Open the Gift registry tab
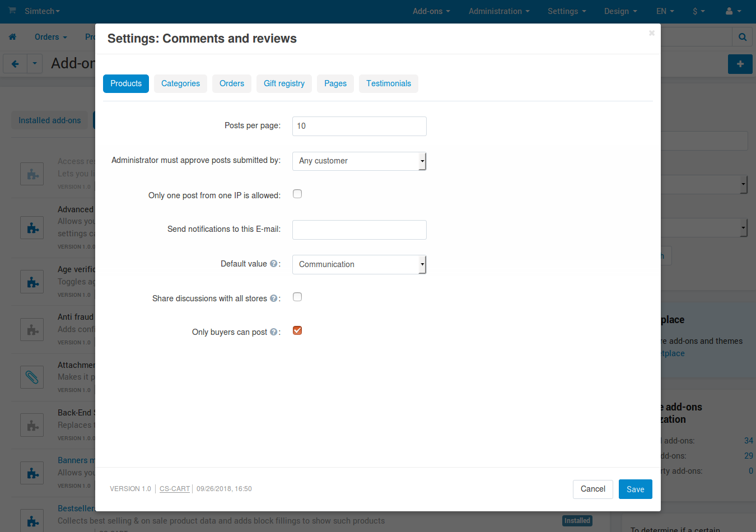Viewport: 756px width, 532px height. 284,83
